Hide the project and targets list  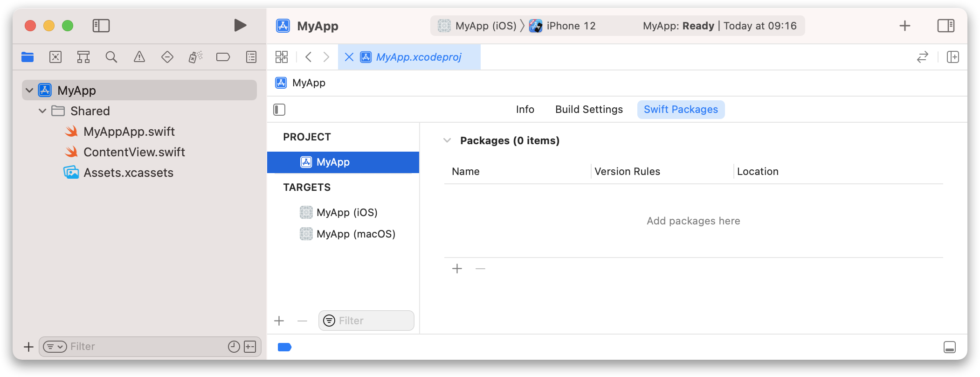point(279,110)
